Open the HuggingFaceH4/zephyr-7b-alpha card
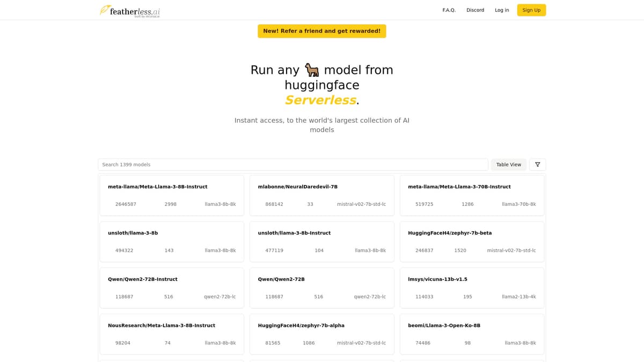Screen dimensions: 644x362 pyautogui.click(x=322, y=334)
